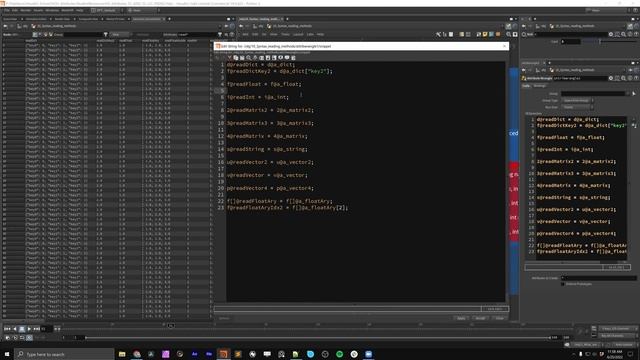The height and width of the screenshot is (360, 640).
Task: Click the current frame number field
Action: point(46,329)
